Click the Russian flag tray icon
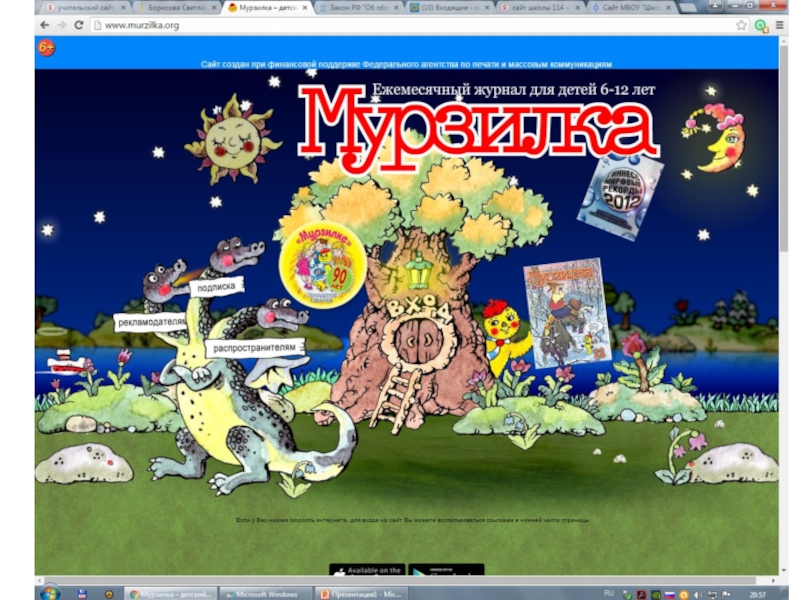Image resolution: width=800 pixels, height=600 pixels. point(670,594)
